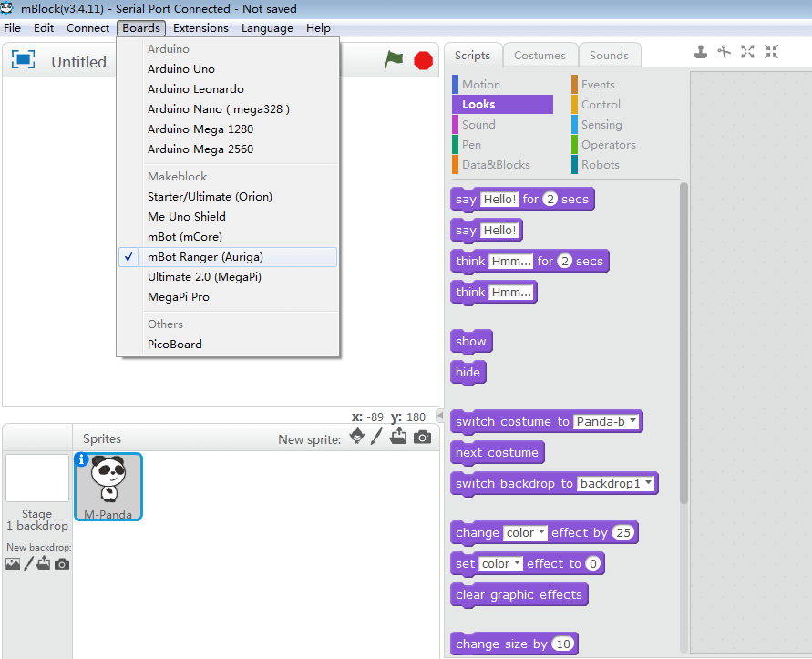Open the Robots block category
Viewport: 812px width, 659px height.
tap(622, 165)
